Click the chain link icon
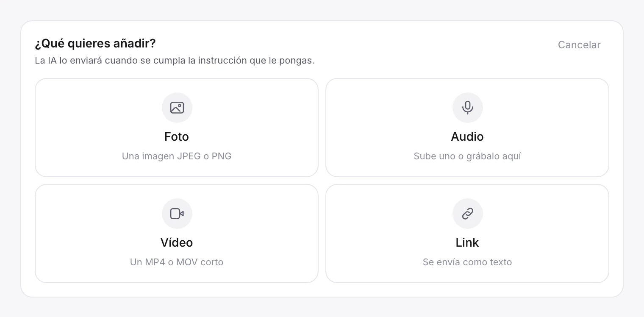Screen dimensions: 644x317 click(468, 214)
